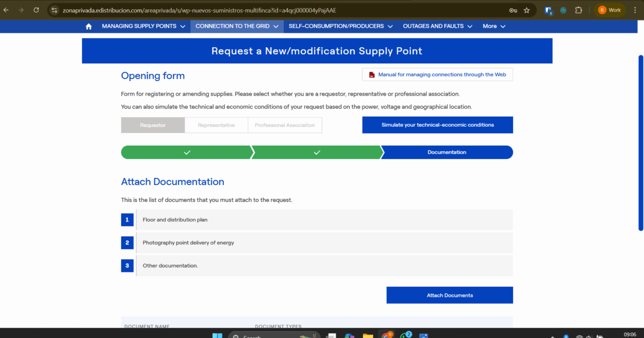Select the Professional Association option
Viewport: 644px width, 338px height.
tap(285, 125)
